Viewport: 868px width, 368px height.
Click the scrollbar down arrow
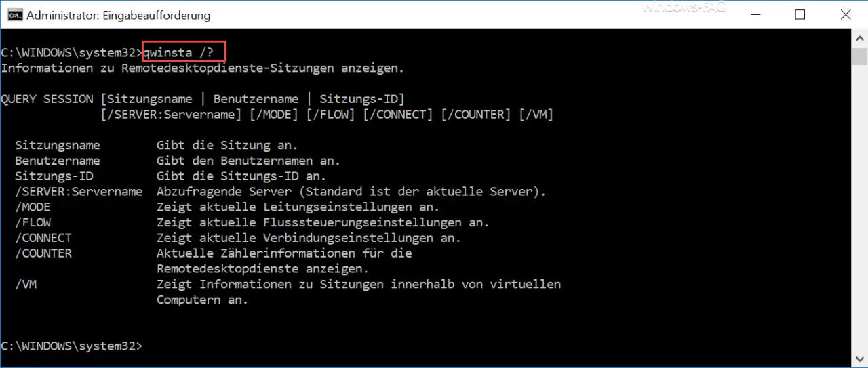859,361
